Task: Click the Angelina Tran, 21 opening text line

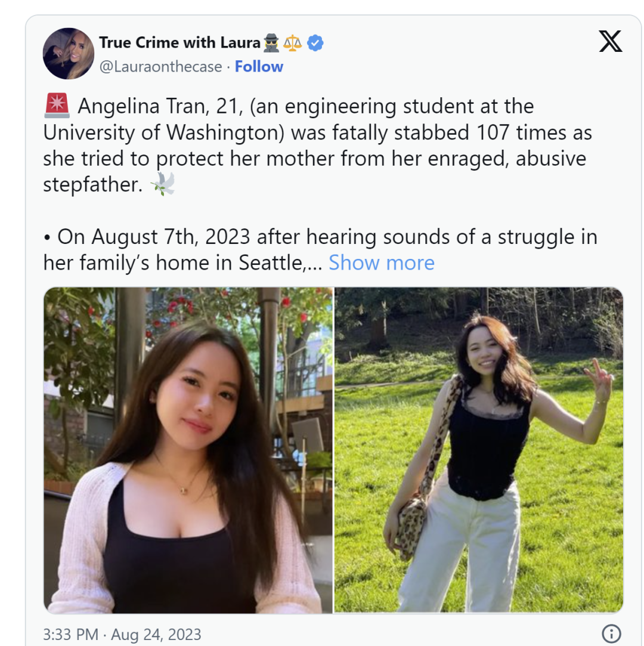Action: coord(305,106)
